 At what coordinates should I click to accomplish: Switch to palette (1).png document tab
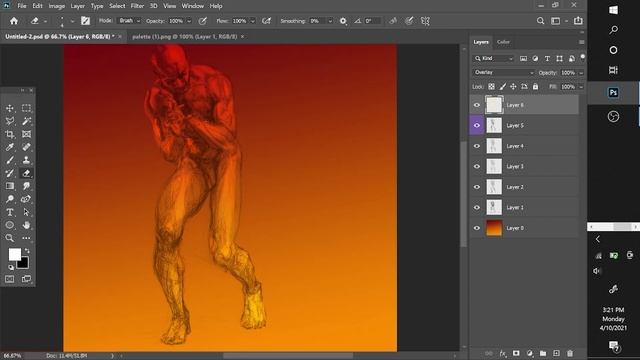(184, 36)
